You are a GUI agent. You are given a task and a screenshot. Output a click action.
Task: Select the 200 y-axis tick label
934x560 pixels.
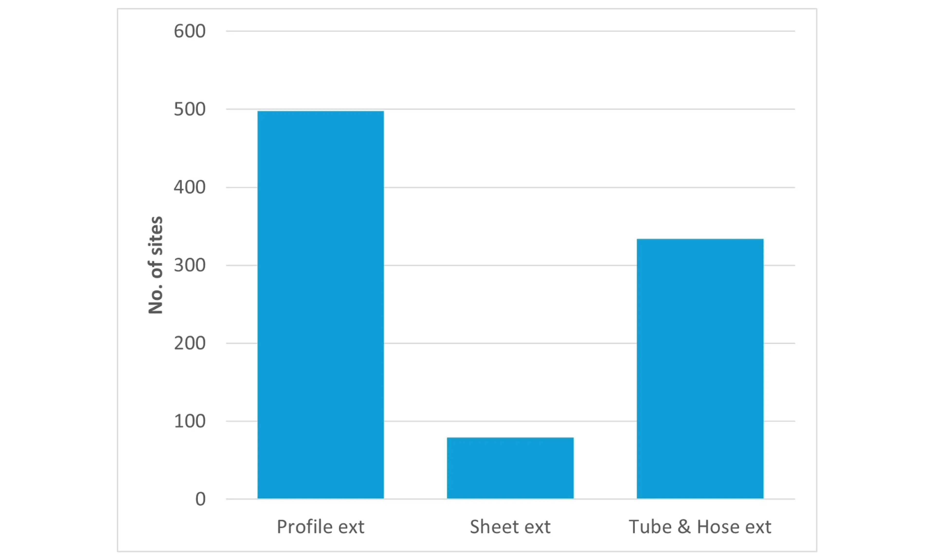(x=189, y=343)
